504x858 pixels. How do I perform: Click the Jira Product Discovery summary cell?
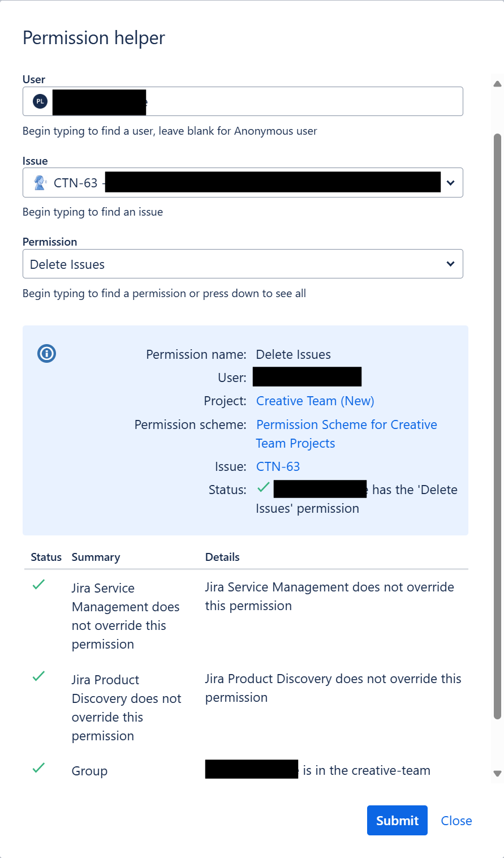point(127,707)
